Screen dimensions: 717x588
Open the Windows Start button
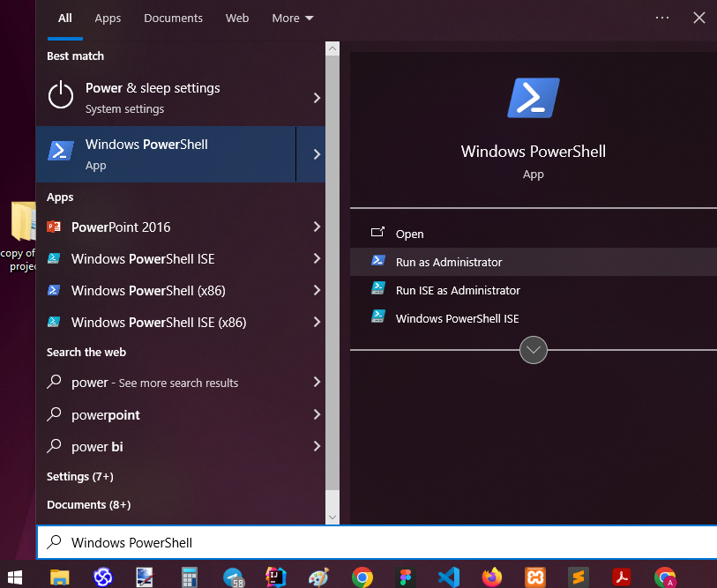pyautogui.click(x=15, y=577)
